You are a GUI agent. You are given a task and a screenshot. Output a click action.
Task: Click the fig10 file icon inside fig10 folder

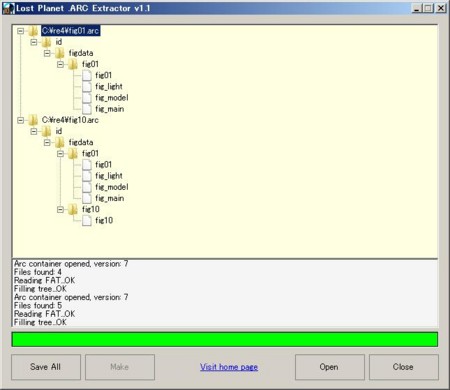click(87, 220)
